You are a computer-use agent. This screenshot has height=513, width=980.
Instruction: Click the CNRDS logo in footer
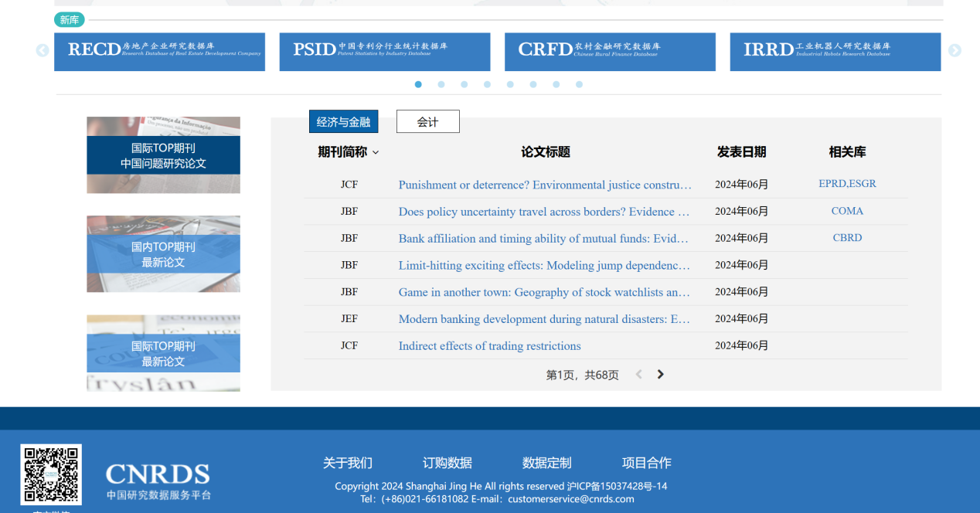(x=158, y=481)
